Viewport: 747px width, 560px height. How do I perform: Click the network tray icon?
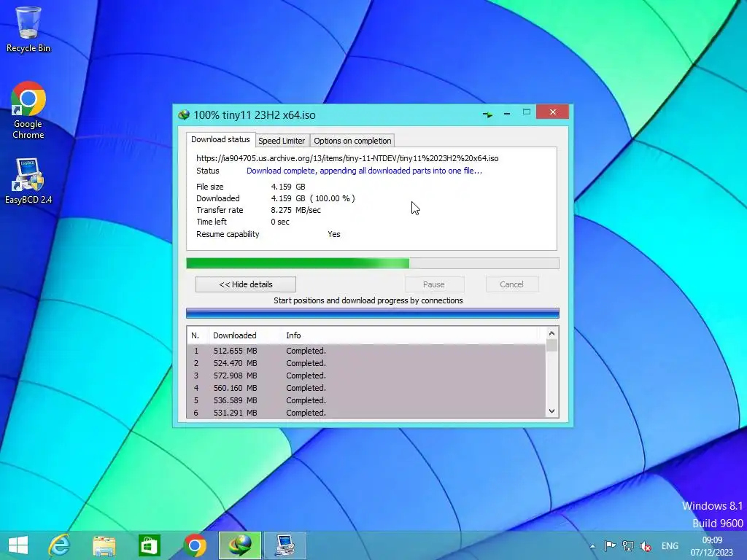(628, 546)
